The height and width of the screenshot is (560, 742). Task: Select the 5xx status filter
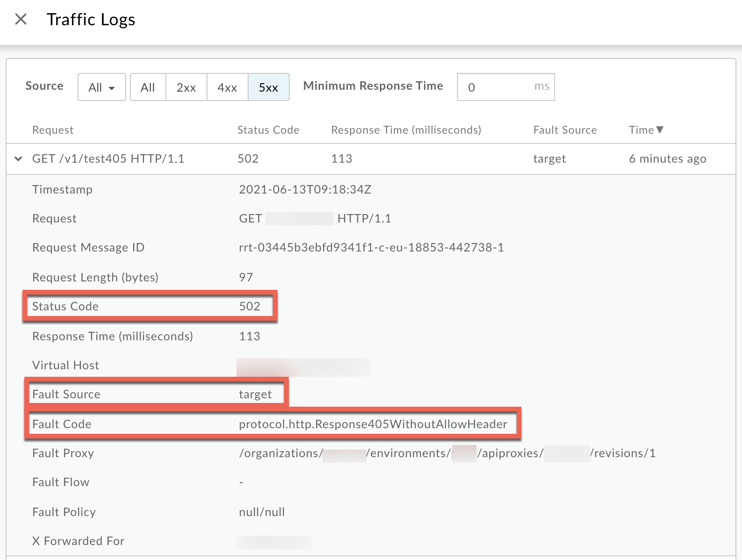pyautogui.click(x=268, y=87)
